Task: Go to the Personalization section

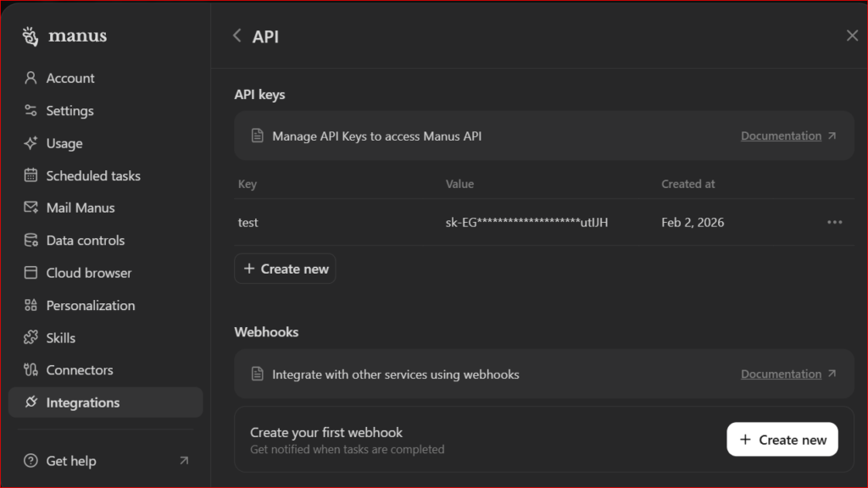Action: (90, 305)
